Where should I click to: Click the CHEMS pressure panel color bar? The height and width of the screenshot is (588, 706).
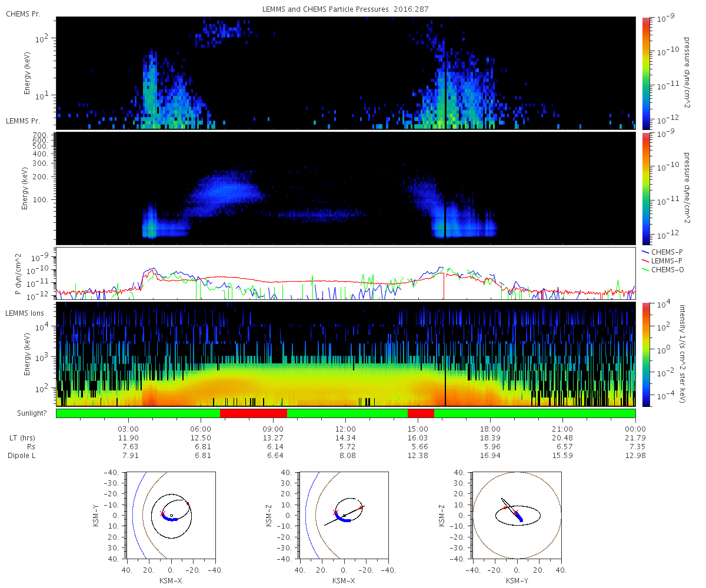[646, 73]
